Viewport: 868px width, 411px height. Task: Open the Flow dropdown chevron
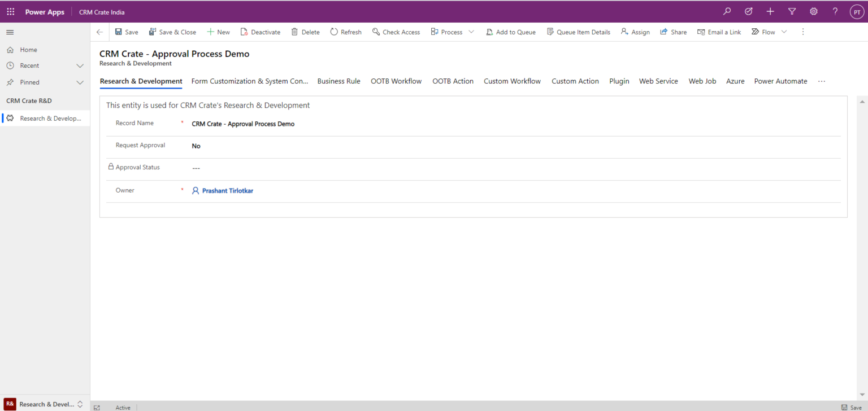784,32
